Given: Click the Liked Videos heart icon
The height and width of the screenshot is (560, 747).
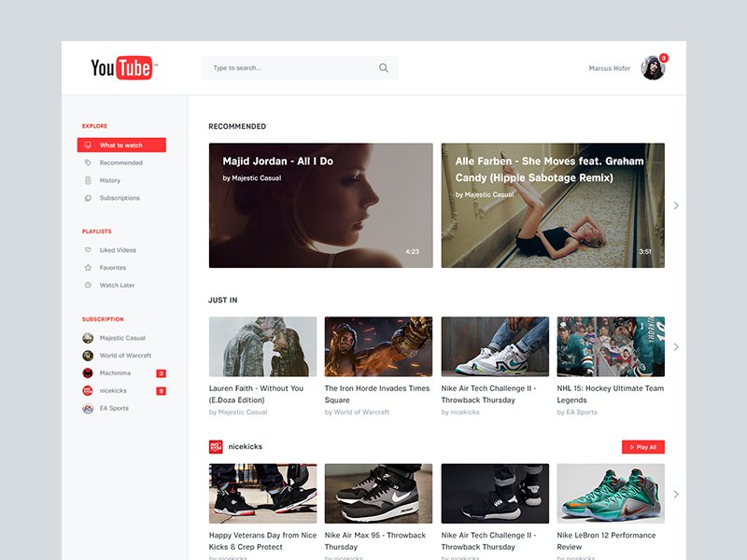Looking at the screenshot, I should pos(88,250).
